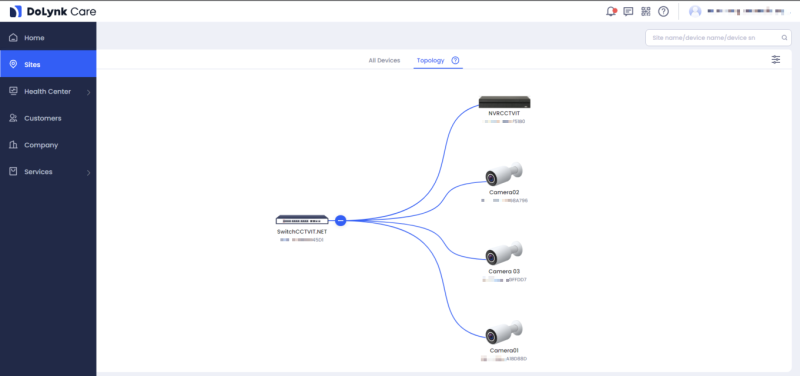Expand the Services menu

click(48, 172)
